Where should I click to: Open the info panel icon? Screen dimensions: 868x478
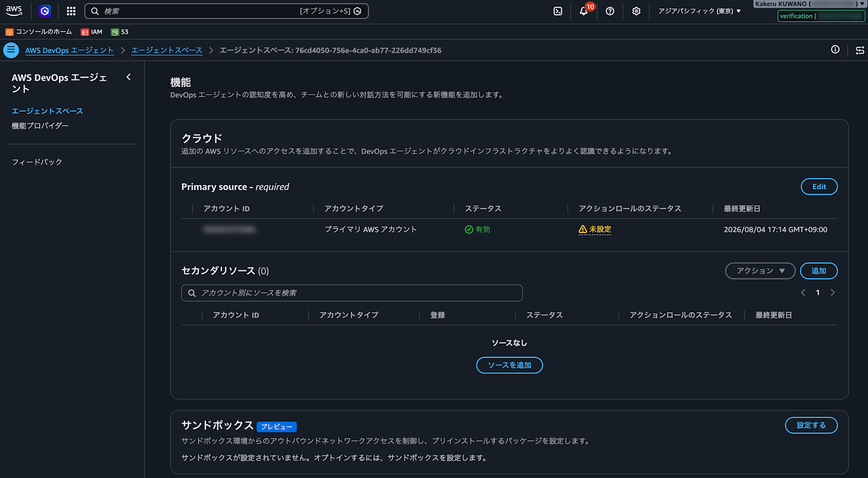pos(835,49)
